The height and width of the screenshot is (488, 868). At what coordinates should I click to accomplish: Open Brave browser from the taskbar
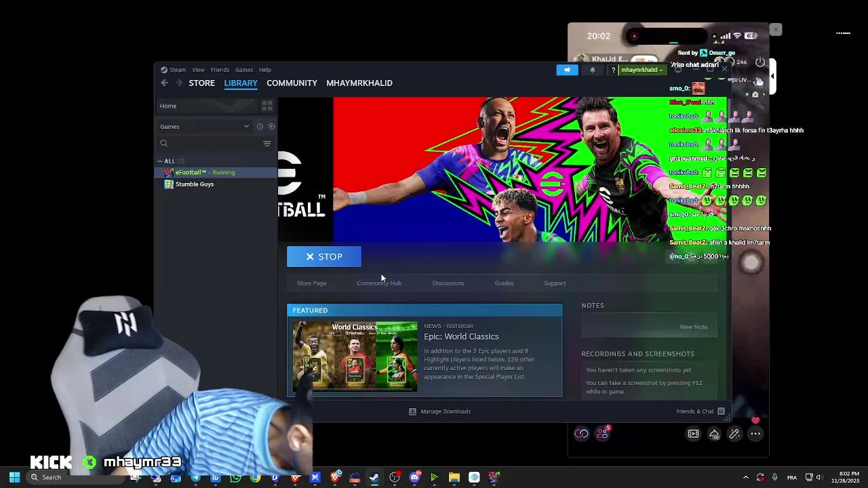(334, 477)
